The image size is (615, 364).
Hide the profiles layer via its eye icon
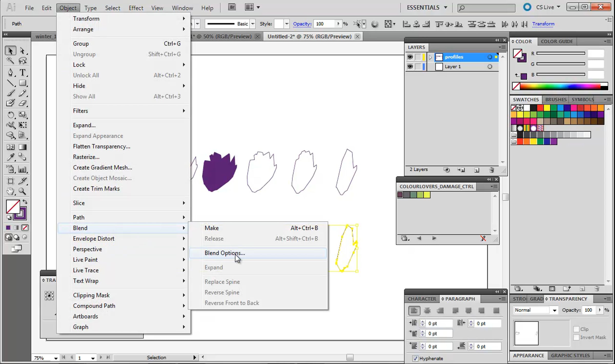coord(410,57)
